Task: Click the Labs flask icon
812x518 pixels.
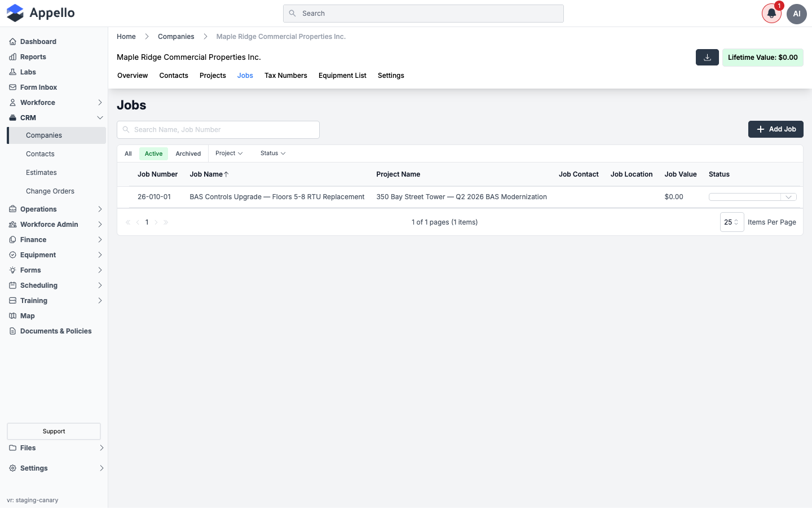Action: click(12, 72)
